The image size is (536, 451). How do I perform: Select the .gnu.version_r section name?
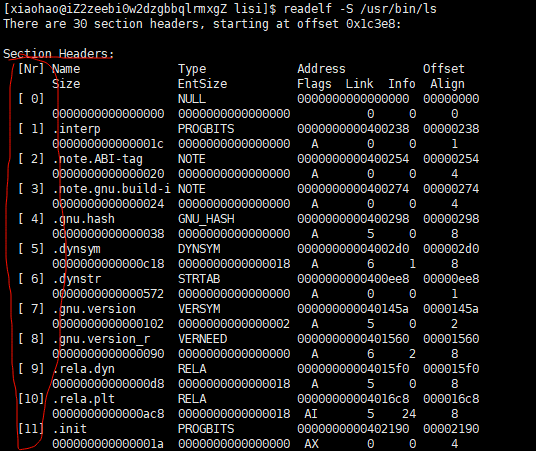(101, 339)
